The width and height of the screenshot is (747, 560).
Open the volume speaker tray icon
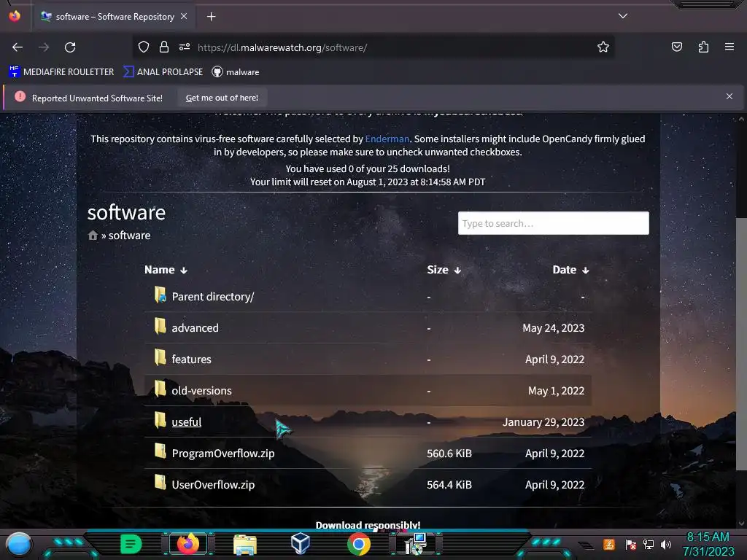coord(666,545)
